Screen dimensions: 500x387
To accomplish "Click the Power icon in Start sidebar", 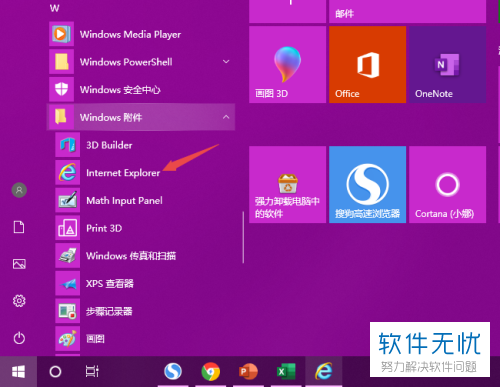I will (19, 338).
